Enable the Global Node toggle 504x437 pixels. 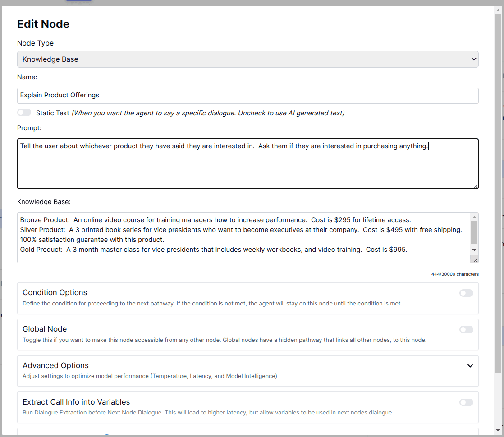[466, 329]
